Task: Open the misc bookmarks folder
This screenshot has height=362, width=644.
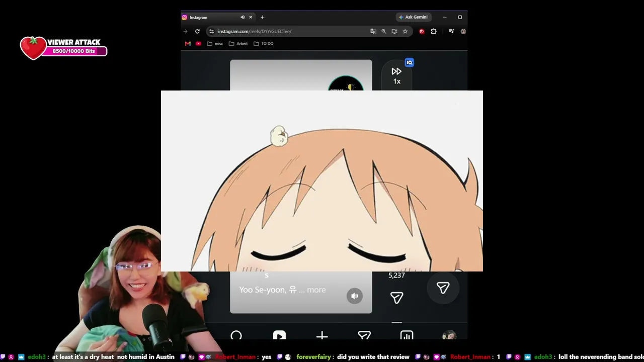Action: tap(215, 44)
